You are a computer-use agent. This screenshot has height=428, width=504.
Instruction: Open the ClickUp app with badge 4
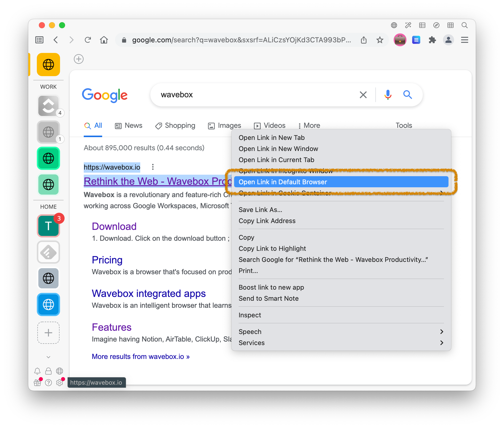tap(48, 106)
